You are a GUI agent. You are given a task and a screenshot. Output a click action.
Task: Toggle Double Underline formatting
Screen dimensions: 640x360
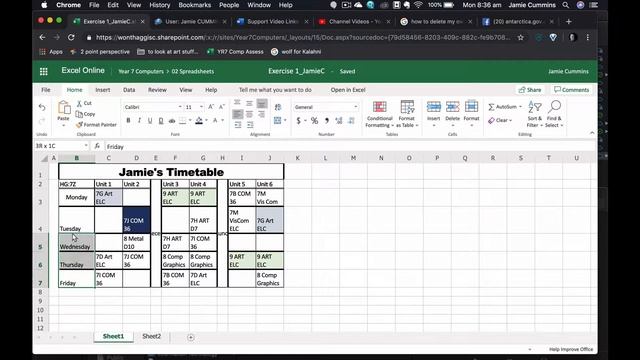coord(161,120)
